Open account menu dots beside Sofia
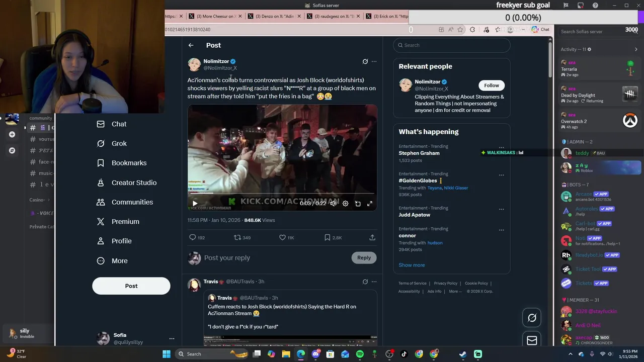Screen dimensions: 644x362 (x=172, y=338)
